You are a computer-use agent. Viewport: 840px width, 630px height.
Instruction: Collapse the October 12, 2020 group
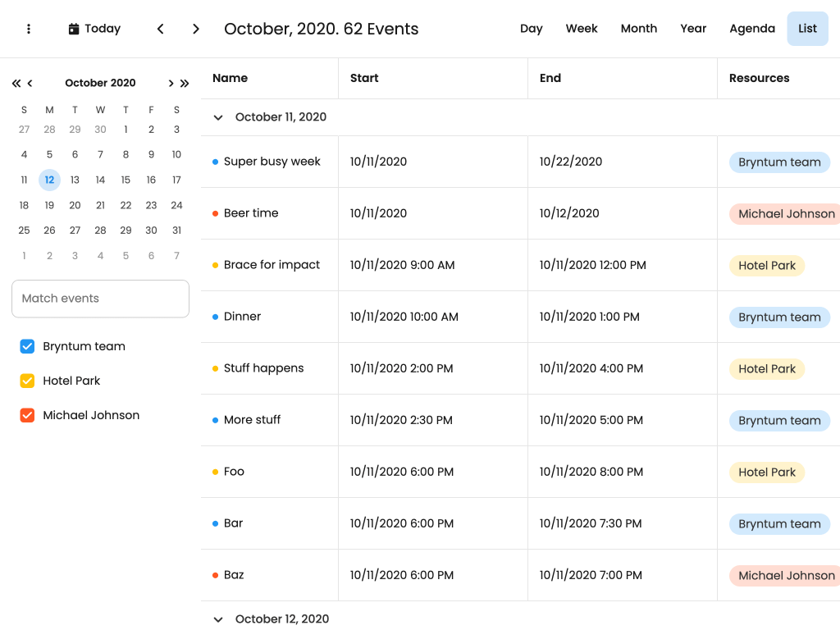coord(218,619)
